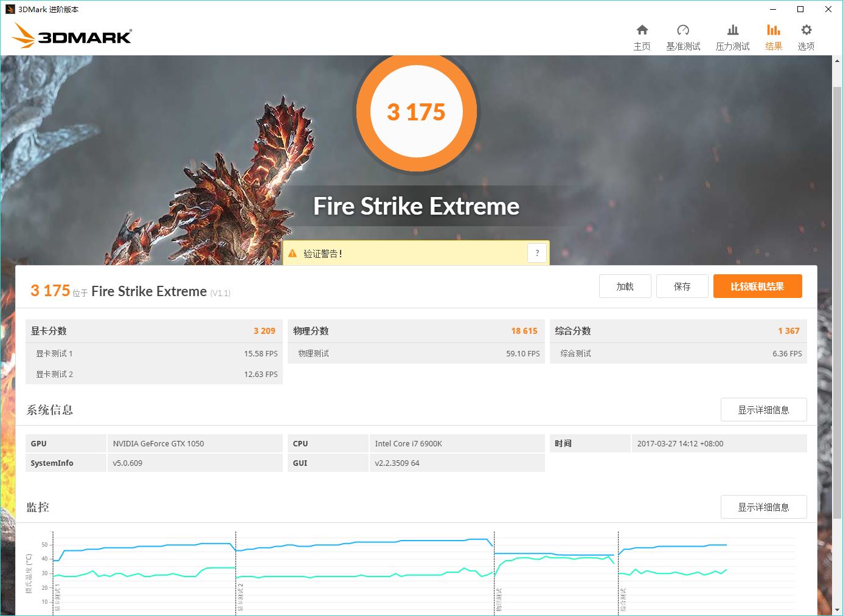
Task: Maximize the 3DMark window
Action: (x=800, y=9)
